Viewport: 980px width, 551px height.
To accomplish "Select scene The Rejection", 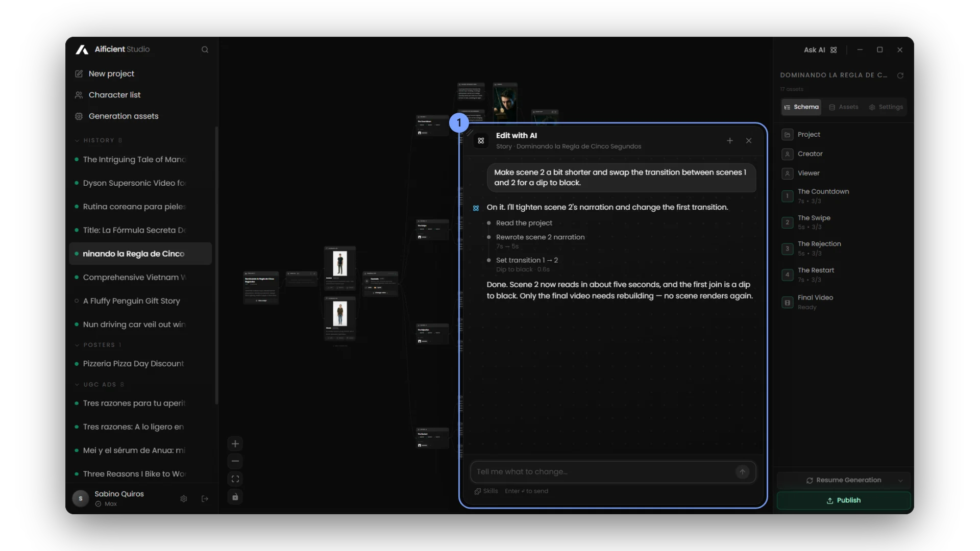I will (x=844, y=248).
